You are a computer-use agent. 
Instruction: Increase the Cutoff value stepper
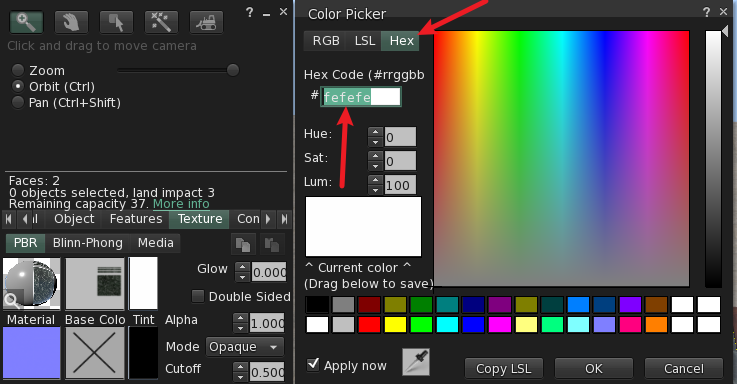240,367
